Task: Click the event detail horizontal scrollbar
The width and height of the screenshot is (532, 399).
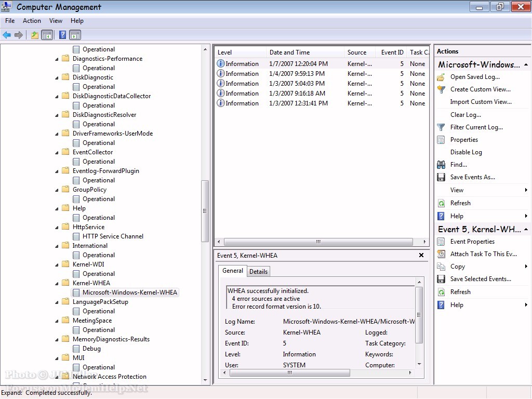Action: click(290, 373)
